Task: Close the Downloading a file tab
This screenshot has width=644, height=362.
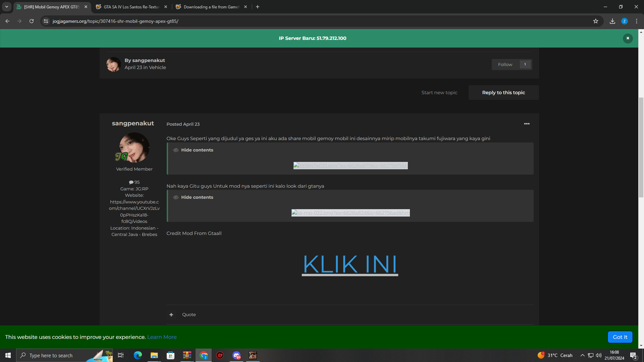Action: click(x=245, y=7)
